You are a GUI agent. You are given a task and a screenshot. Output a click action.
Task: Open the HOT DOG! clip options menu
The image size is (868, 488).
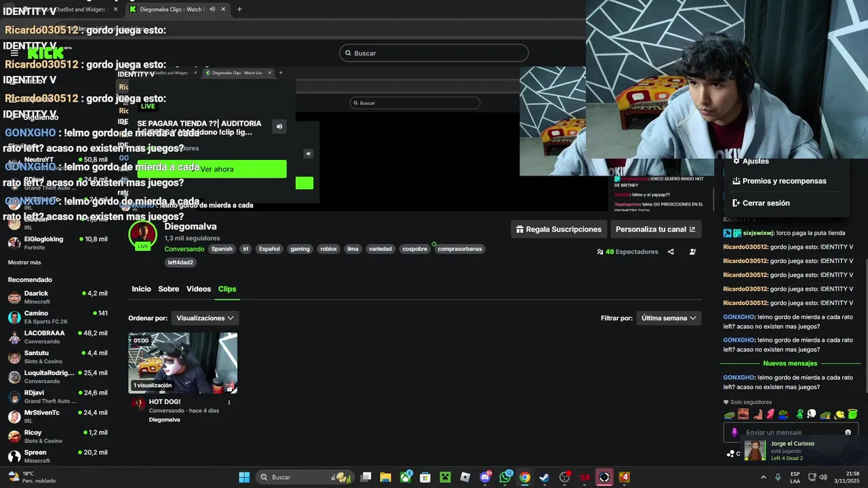coord(229,403)
